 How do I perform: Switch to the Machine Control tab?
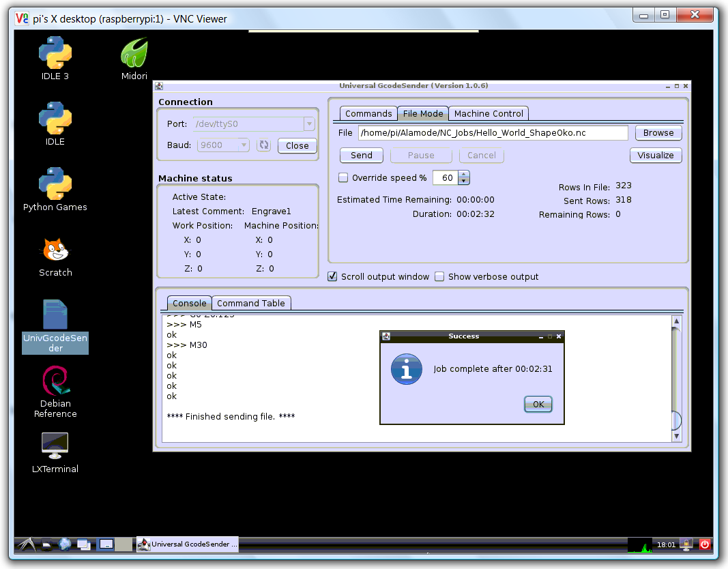click(x=489, y=114)
